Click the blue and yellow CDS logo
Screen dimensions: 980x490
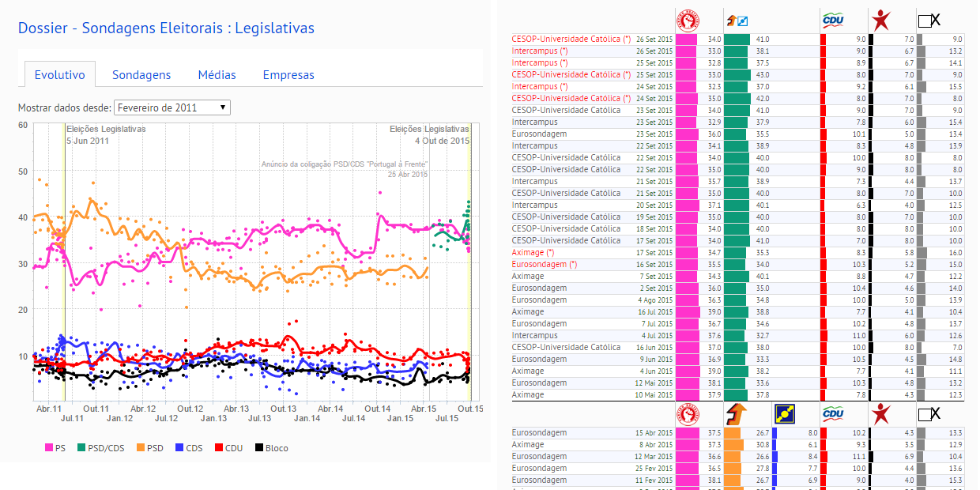pos(784,413)
